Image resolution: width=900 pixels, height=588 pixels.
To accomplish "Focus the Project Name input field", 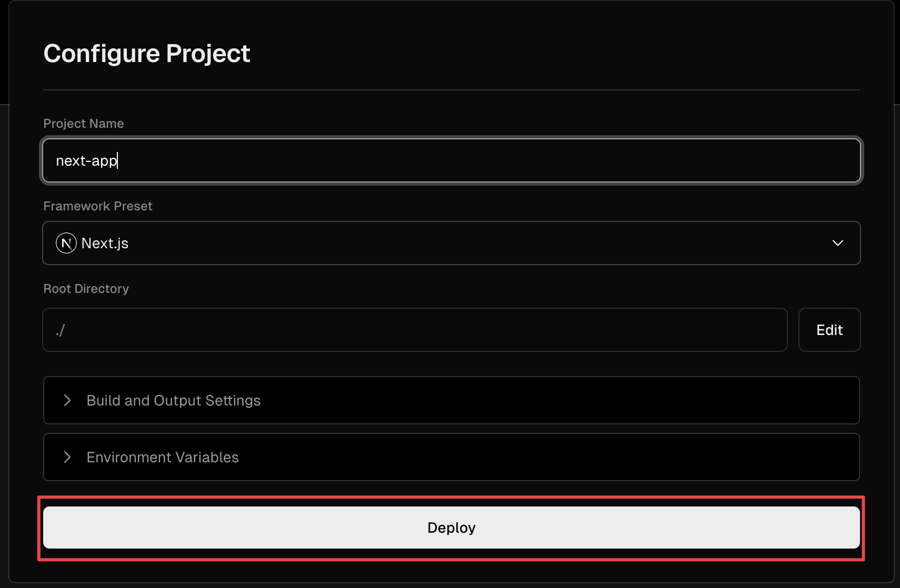I will (x=452, y=160).
